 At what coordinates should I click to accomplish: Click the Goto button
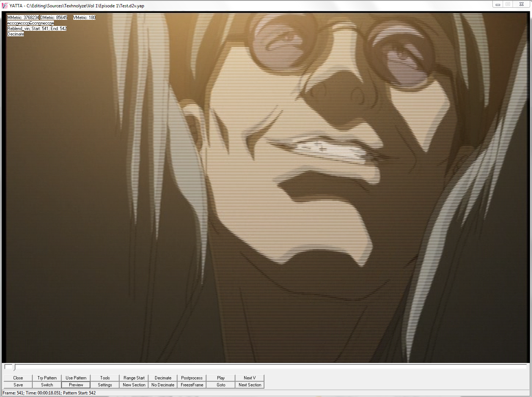coord(221,385)
